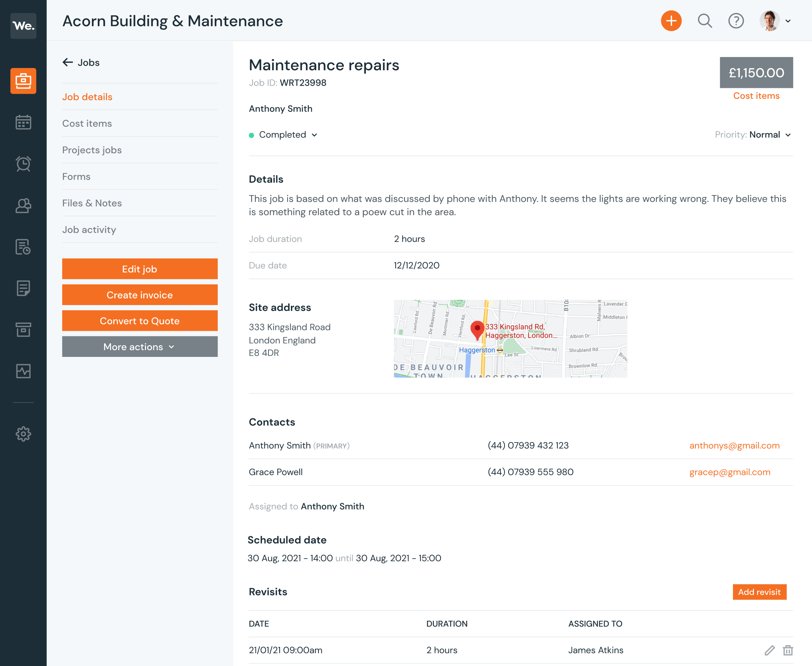Expand the More actions dropdown button
The height and width of the screenshot is (666, 812).
(140, 347)
